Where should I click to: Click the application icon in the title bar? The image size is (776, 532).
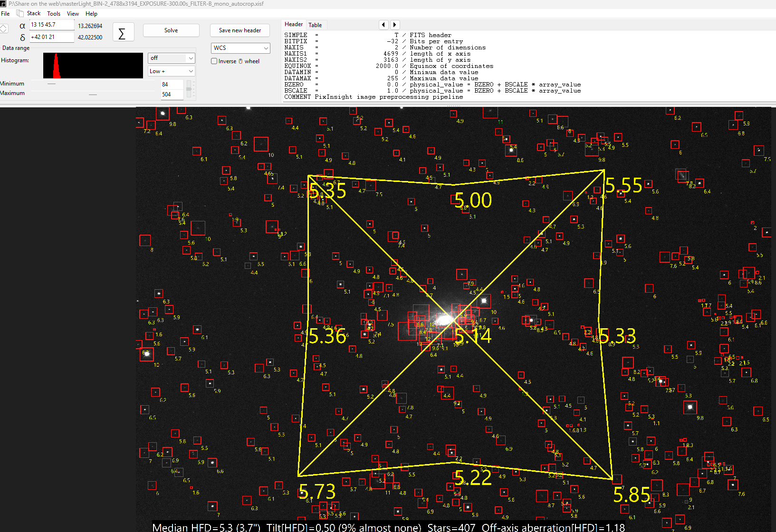3,4
